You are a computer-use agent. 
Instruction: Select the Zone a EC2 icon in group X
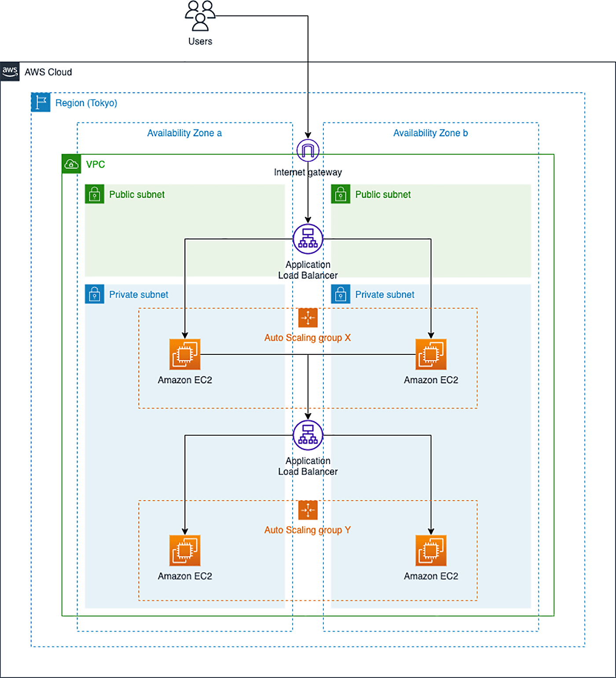[x=185, y=354]
